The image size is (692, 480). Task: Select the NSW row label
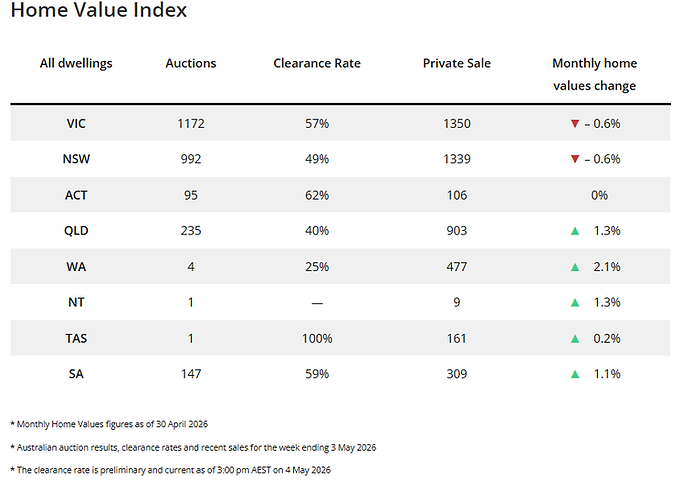click(76, 159)
